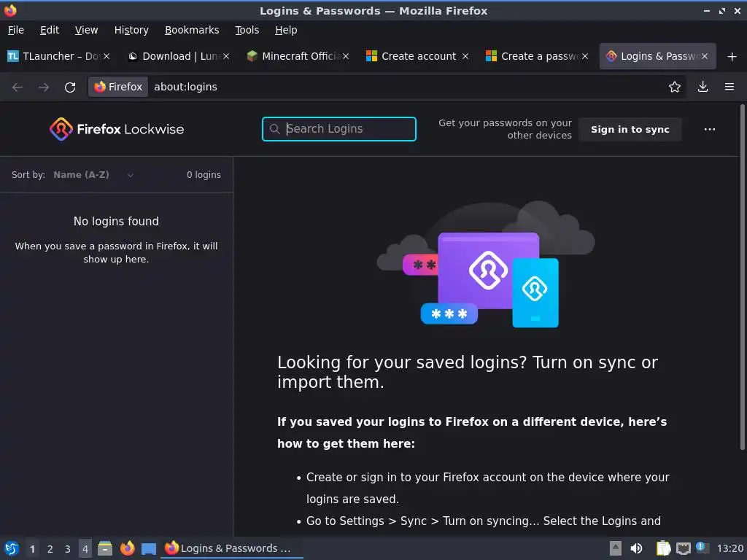The height and width of the screenshot is (560, 747).
Task: Close the Create a password tab
Action: click(x=585, y=56)
